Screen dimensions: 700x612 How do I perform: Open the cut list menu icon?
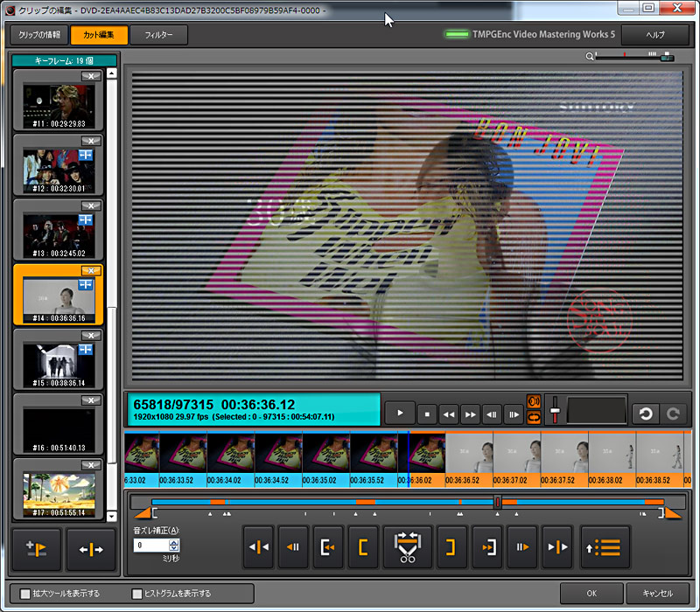coord(605,547)
